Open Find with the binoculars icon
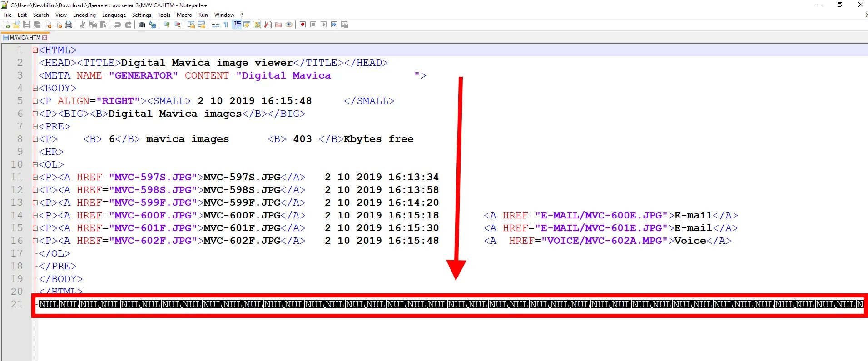Image resolution: width=868 pixels, height=361 pixels. pos(142,25)
